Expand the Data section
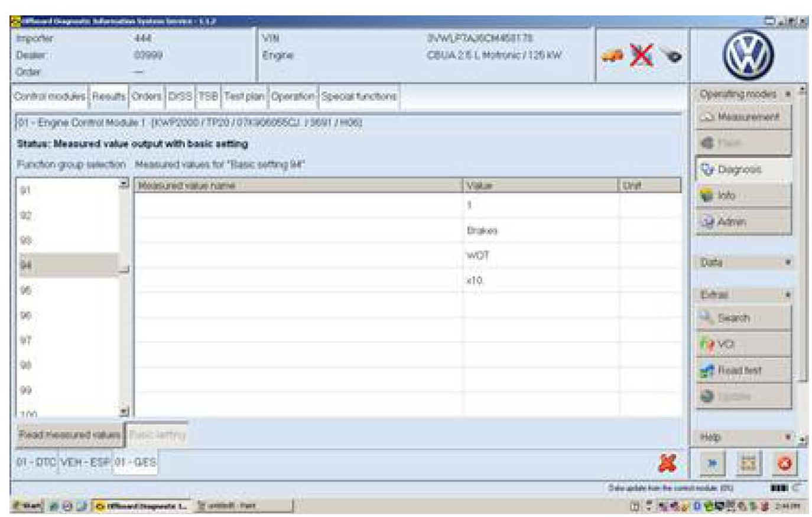 (x=787, y=262)
